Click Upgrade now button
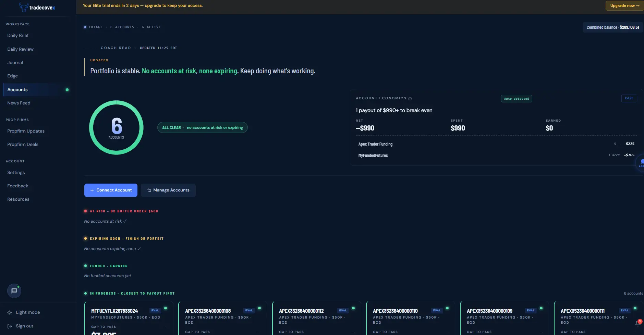Viewport: 644px width, 335px height. 624,5
